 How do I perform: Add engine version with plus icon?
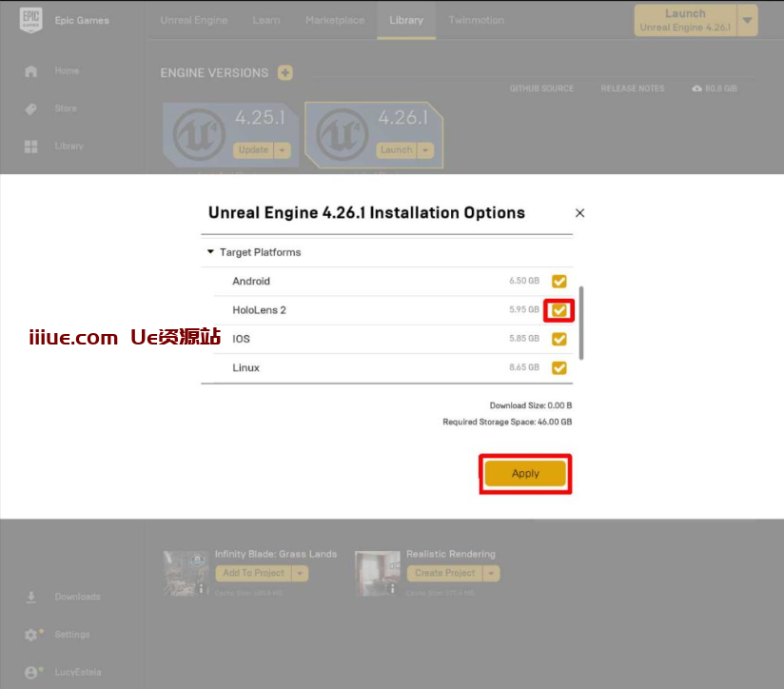click(x=285, y=73)
